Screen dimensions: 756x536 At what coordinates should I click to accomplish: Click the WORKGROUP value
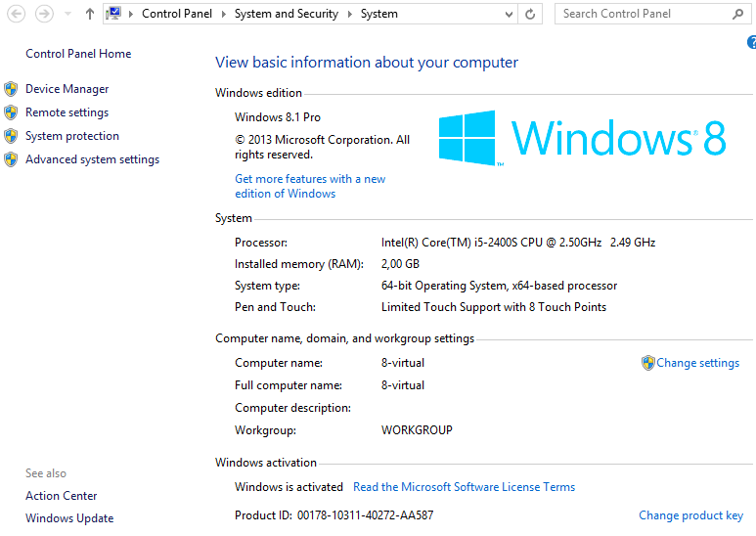coord(417,430)
